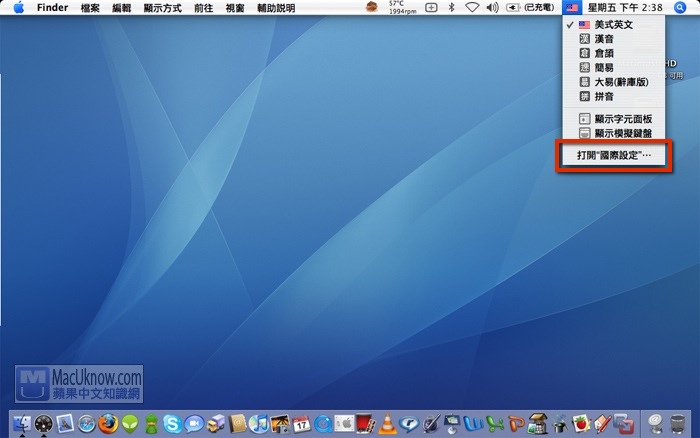Switch input method to 漢音
Image resolution: width=700 pixels, height=438 pixels.
tap(614, 39)
